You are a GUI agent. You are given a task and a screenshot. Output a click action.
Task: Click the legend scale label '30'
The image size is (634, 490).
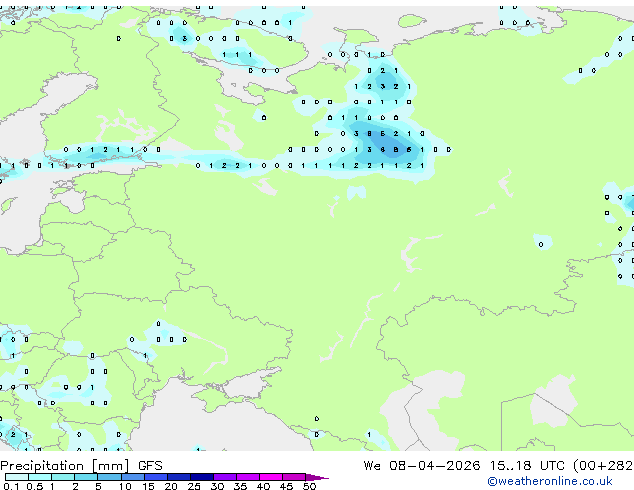pyautogui.click(x=217, y=486)
